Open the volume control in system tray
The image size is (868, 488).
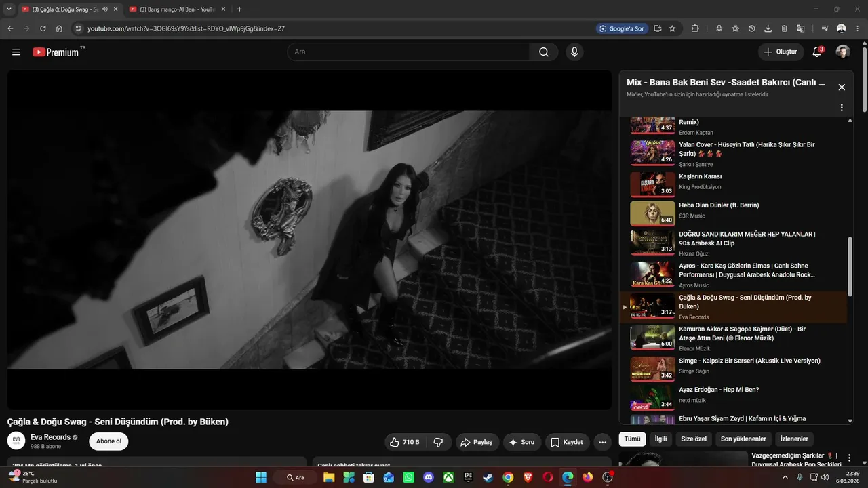825,477
